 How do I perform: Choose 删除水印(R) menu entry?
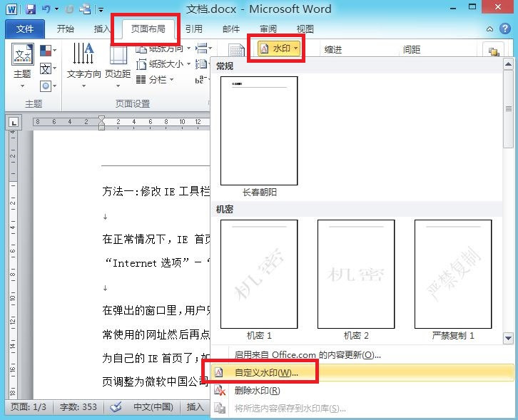click(362, 391)
